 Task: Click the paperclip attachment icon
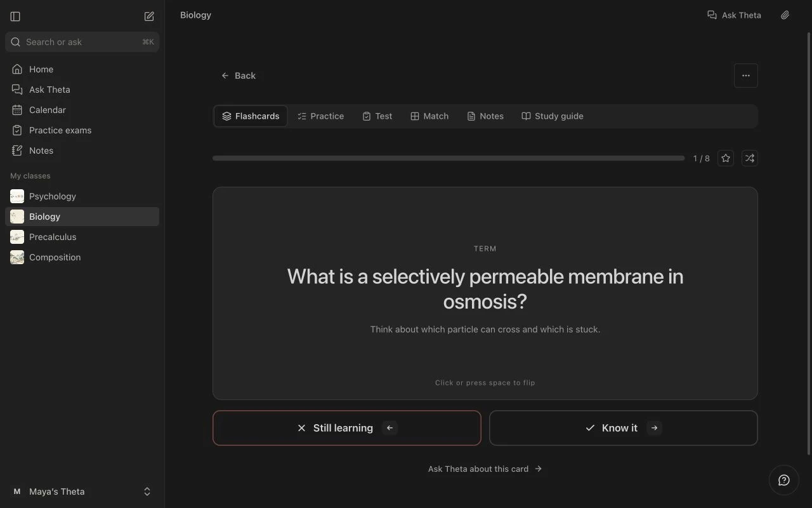pos(785,15)
